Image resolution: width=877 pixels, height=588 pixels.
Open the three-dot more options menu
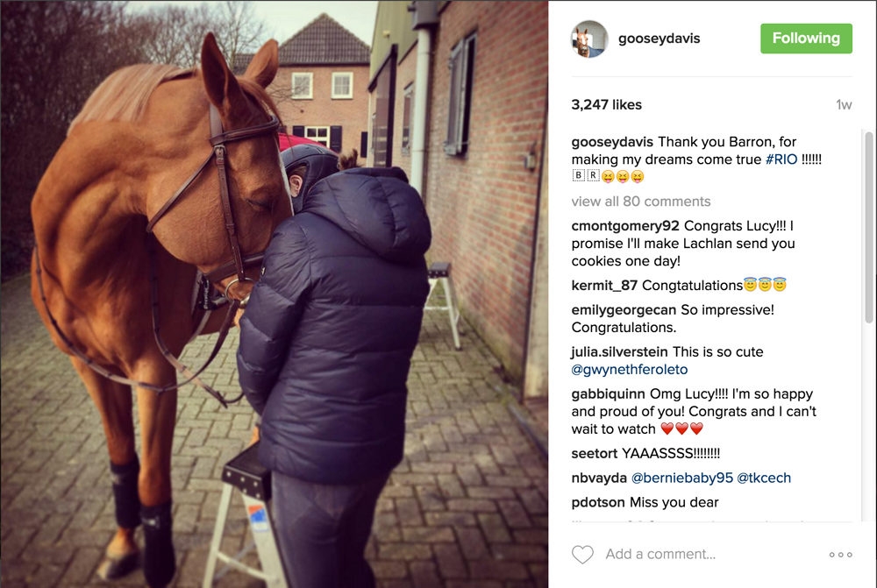pyautogui.click(x=841, y=555)
